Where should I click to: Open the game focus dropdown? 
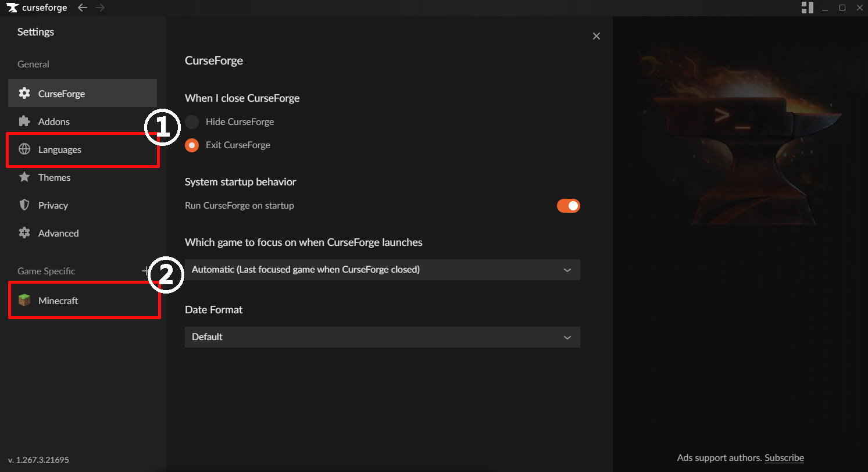383,270
